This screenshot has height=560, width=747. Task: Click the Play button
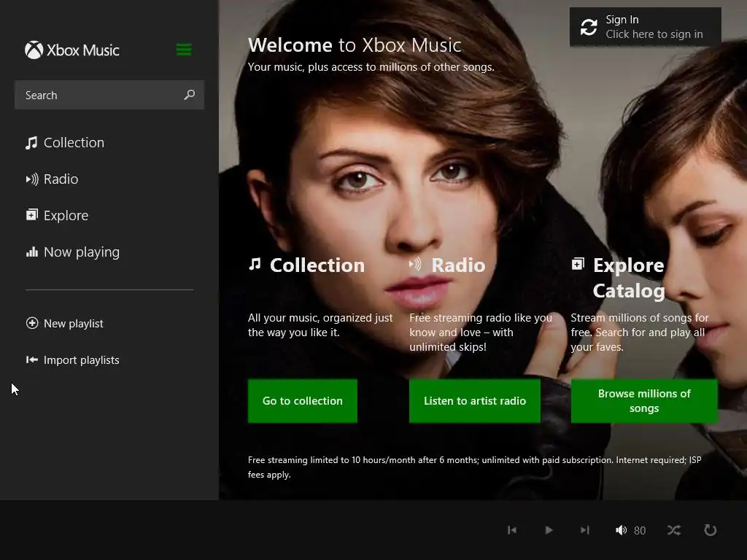[x=549, y=530]
